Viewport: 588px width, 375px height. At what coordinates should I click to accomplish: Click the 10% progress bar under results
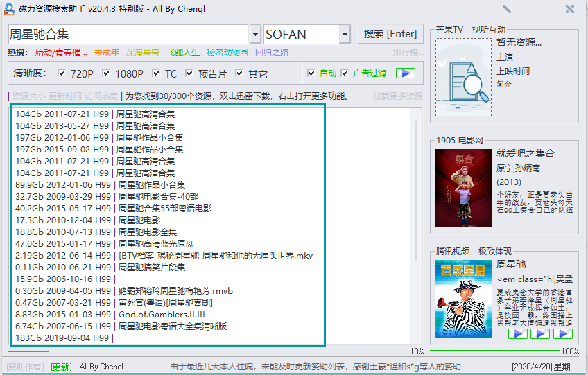(28, 351)
